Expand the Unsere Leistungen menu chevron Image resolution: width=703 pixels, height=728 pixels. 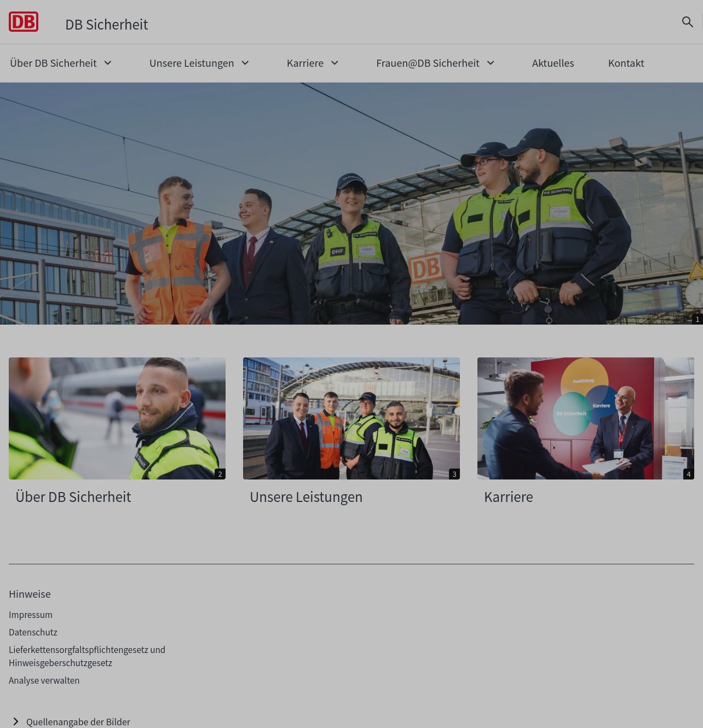pos(245,63)
